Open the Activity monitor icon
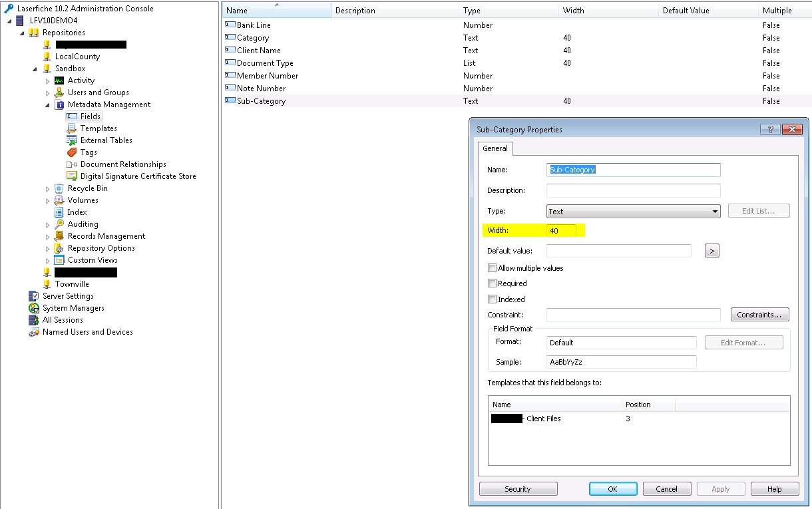This screenshot has width=812, height=509. click(59, 81)
